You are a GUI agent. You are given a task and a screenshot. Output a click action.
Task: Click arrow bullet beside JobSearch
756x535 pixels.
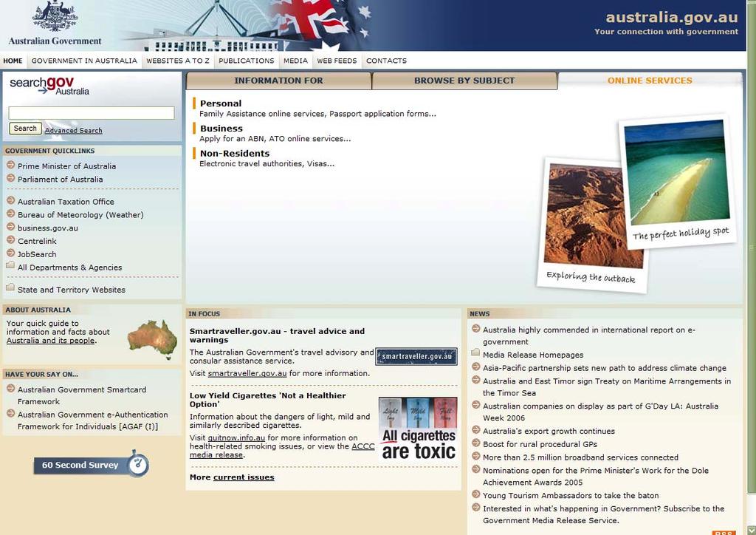(10, 253)
